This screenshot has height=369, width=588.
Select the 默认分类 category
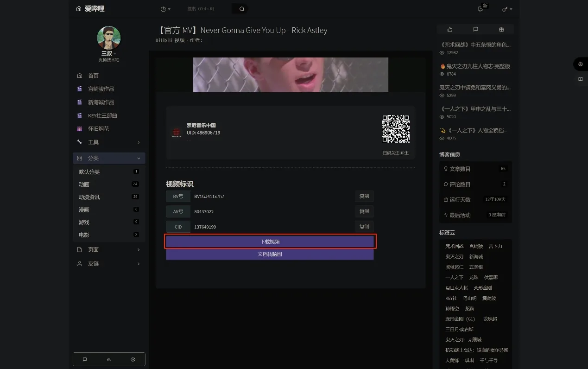coord(109,172)
